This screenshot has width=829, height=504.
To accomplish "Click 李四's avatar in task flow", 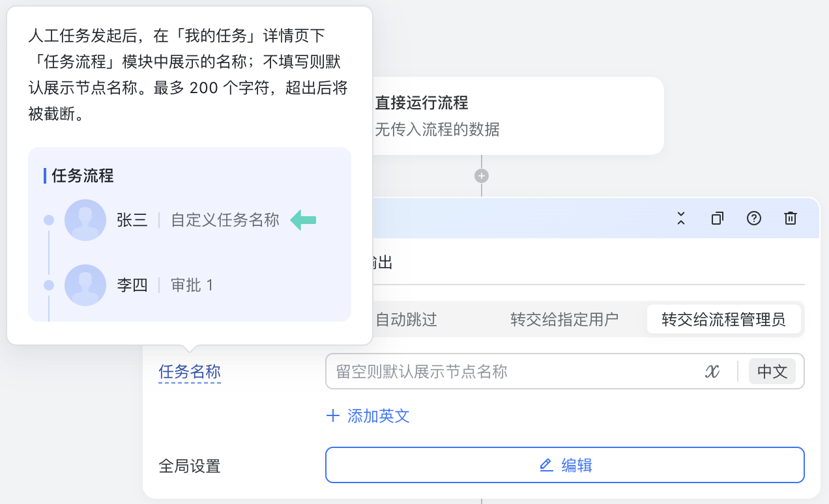I will pos(85,285).
